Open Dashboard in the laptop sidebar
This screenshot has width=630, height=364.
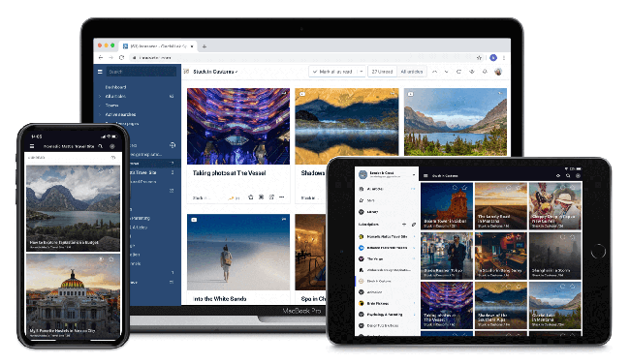(115, 87)
